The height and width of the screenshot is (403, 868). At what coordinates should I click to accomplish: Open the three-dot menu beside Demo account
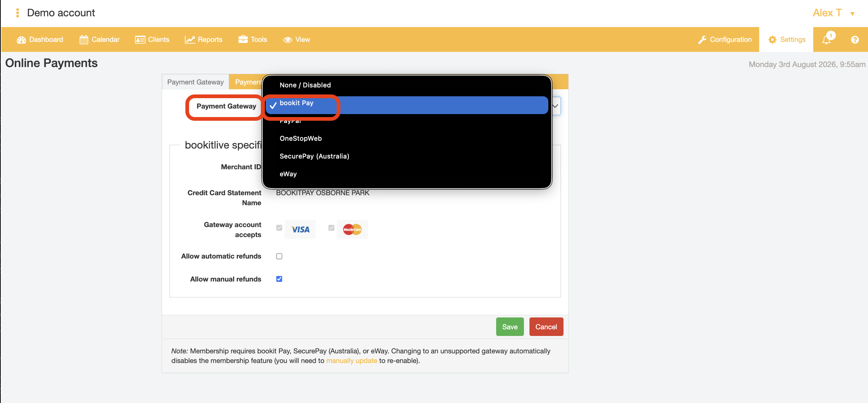17,13
